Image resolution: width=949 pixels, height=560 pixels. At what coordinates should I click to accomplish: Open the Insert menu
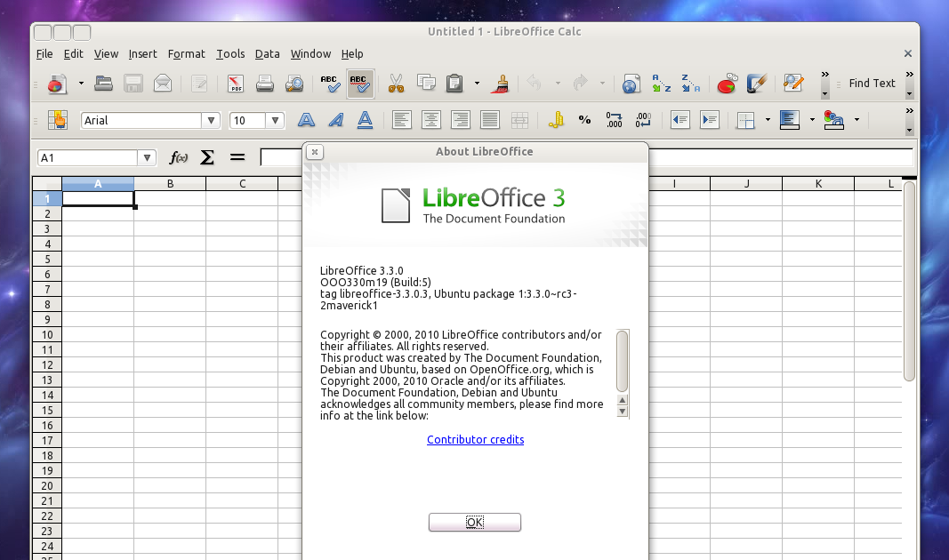coord(142,54)
